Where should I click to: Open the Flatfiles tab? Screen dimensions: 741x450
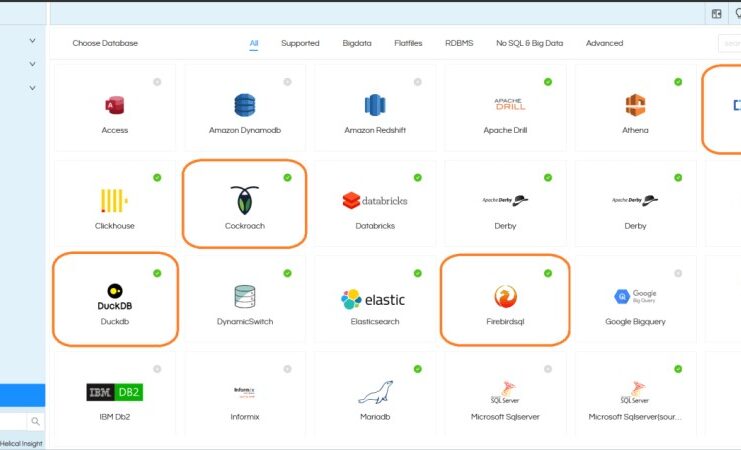point(408,43)
